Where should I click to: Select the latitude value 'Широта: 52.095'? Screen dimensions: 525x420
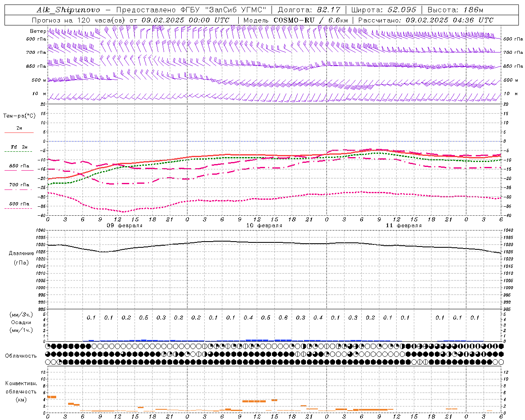384,10
